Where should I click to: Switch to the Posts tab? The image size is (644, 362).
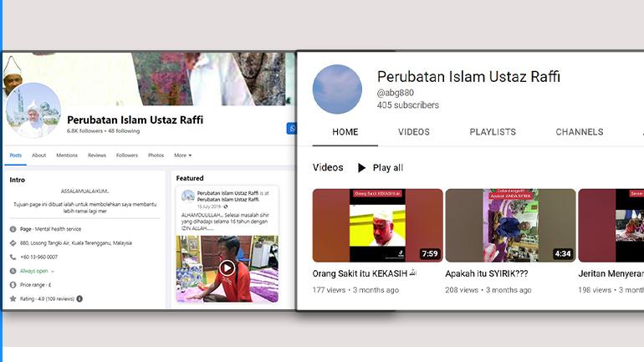[x=16, y=156]
